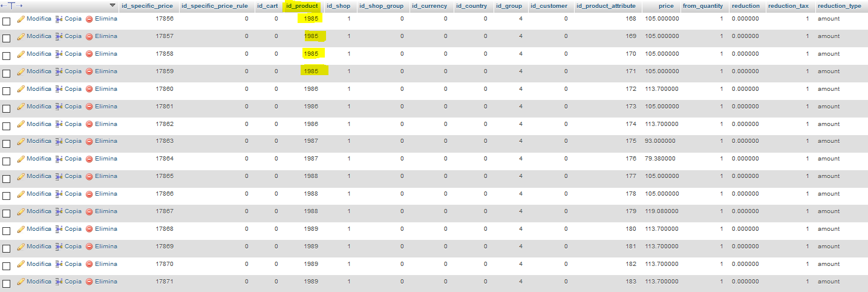
Task: Click the copy icon for row 17863
Action: click(x=59, y=141)
